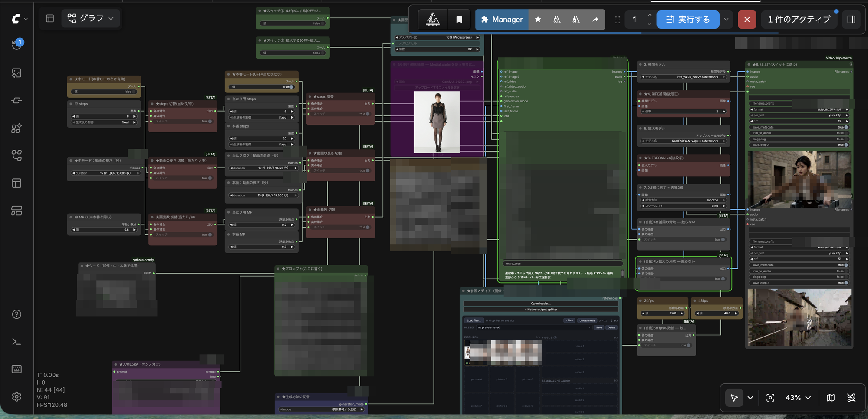Toggle the ★本番モード boolean switch set to true
Screen dimensions: 868x419
point(262,87)
